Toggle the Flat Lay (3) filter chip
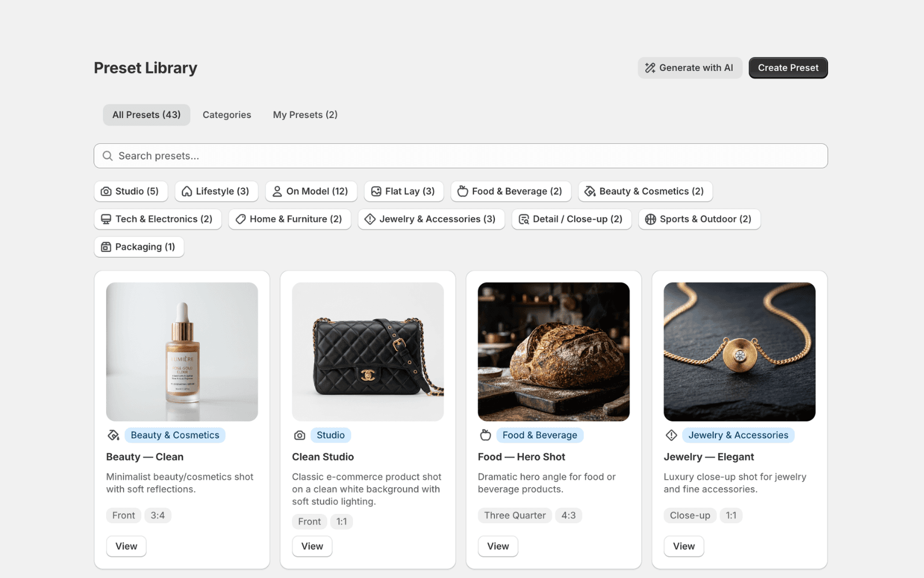The width and height of the screenshot is (924, 578). point(403,191)
